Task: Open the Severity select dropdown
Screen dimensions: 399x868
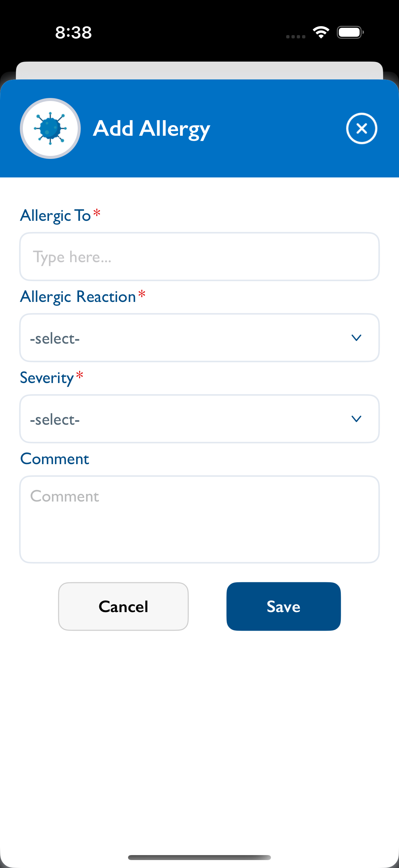Action: 189,419
